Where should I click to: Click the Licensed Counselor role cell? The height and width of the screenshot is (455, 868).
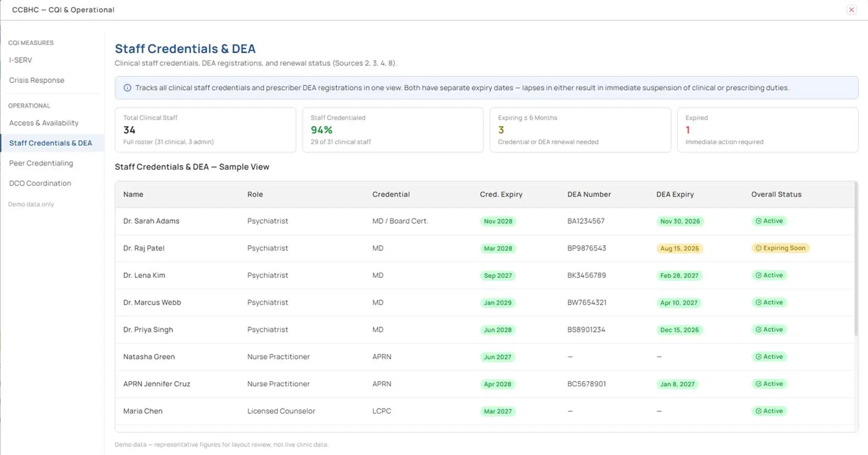point(281,411)
